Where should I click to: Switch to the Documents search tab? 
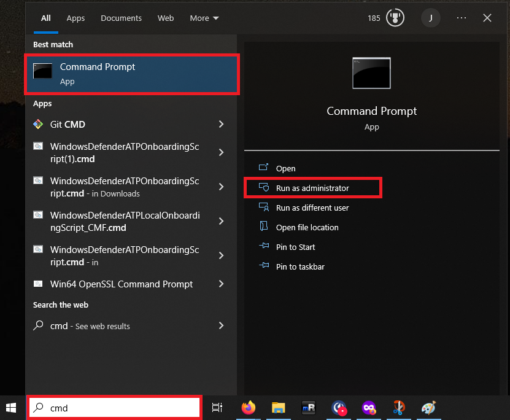tap(121, 18)
